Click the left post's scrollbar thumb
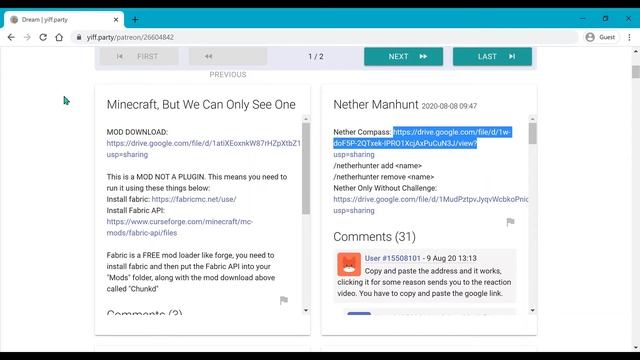640x360 pixels. (x=306, y=169)
